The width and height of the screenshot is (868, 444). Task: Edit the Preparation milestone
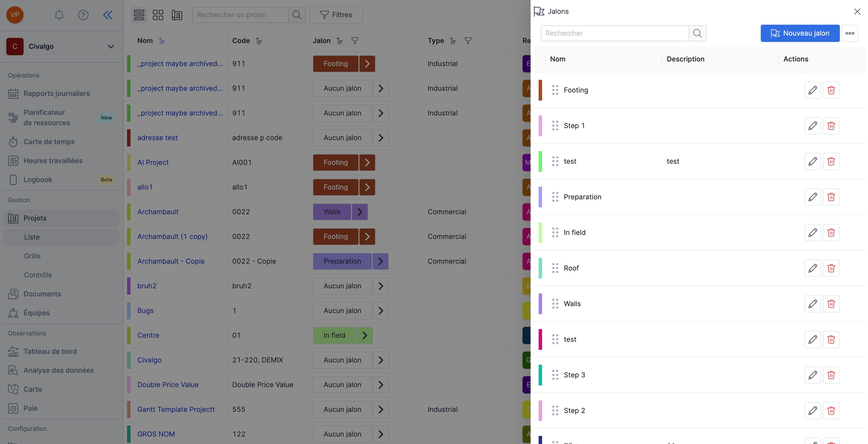813,197
